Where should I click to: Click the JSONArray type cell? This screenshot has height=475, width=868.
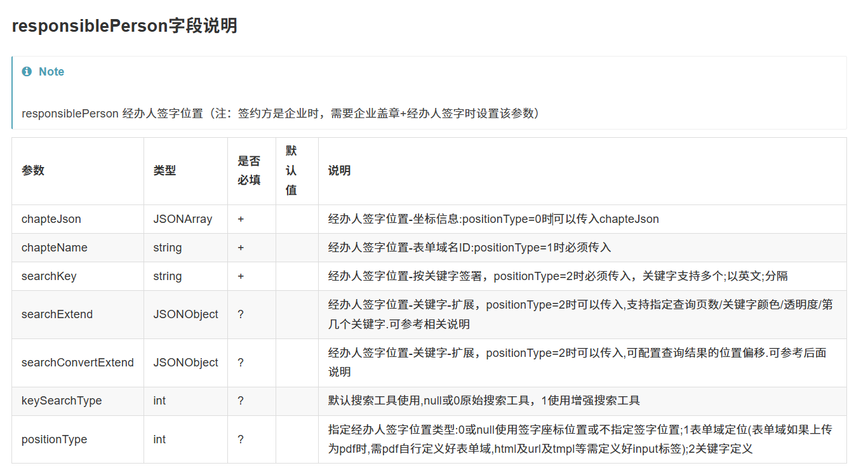click(x=183, y=219)
